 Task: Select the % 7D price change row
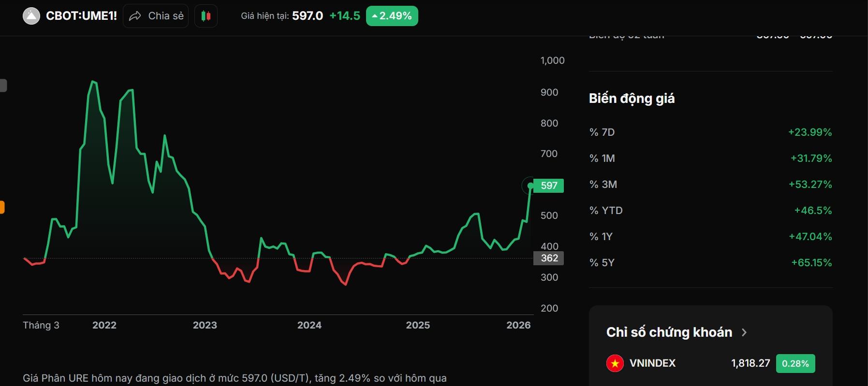710,132
